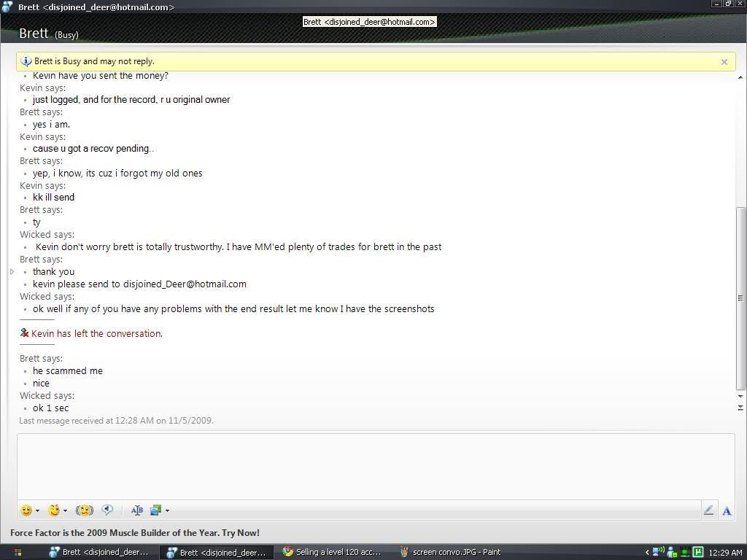The height and width of the screenshot is (560, 747).
Task: Switch to second Brett taskbar window
Action: tap(216, 553)
